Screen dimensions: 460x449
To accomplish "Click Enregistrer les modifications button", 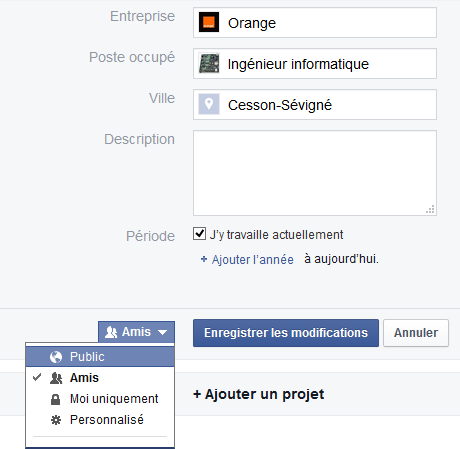I will [286, 333].
